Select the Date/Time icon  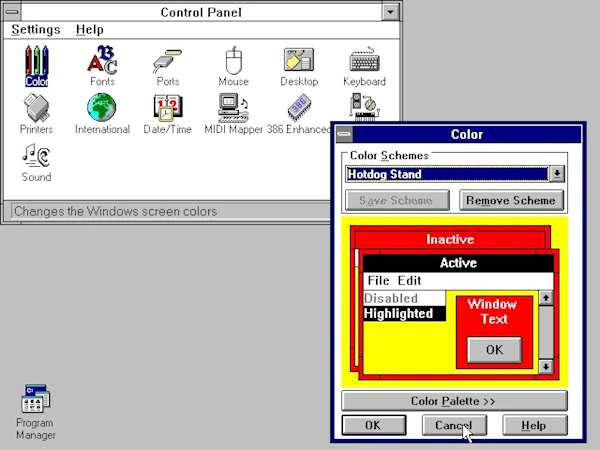[167, 110]
